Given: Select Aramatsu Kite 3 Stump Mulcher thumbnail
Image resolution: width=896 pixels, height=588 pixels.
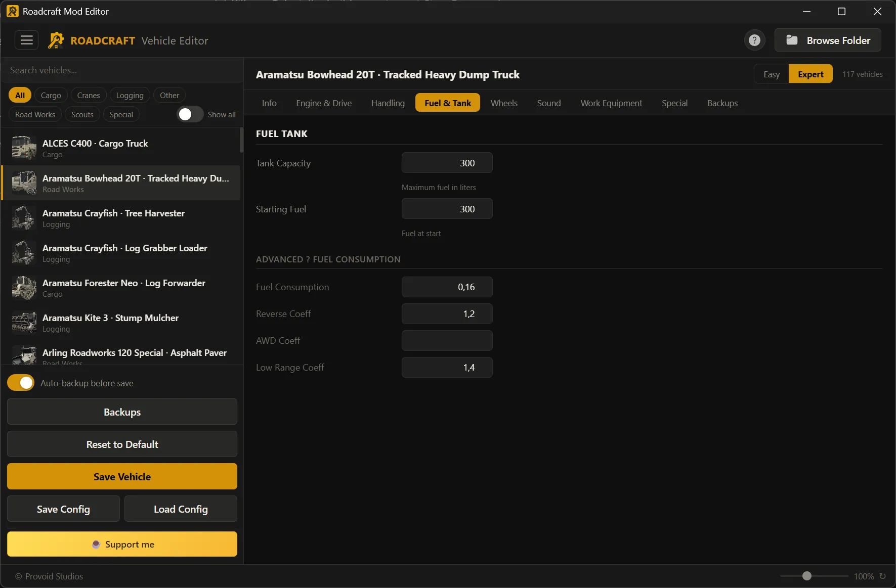Looking at the screenshot, I should pyautogui.click(x=24, y=323).
